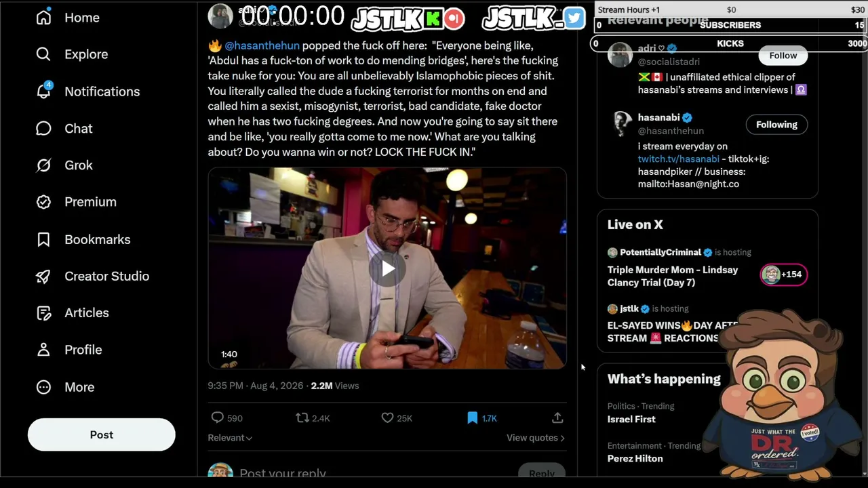
Task: Click the View quotes link
Action: tap(536, 438)
